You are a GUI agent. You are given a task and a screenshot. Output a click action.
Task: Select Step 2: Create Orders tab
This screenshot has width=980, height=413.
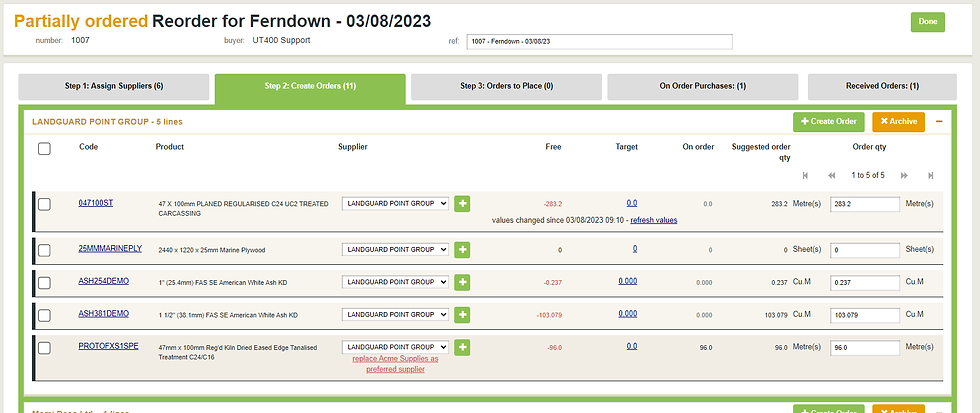[310, 87]
